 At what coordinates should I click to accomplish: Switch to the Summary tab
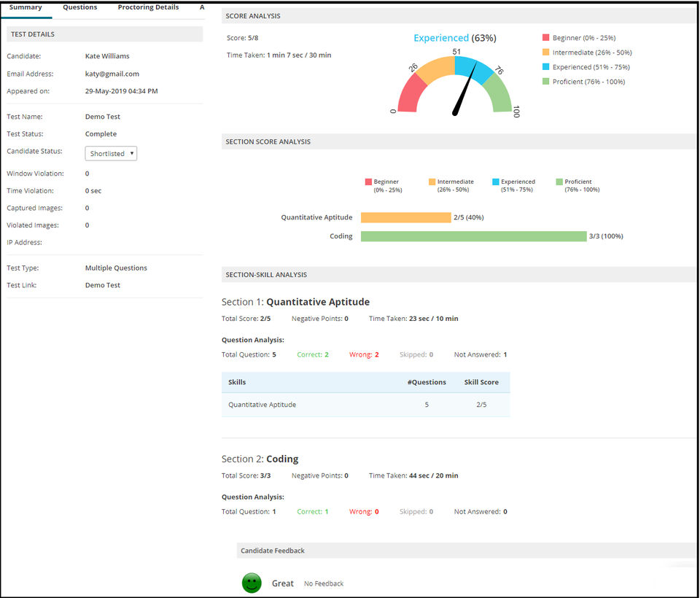[x=26, y=7]
